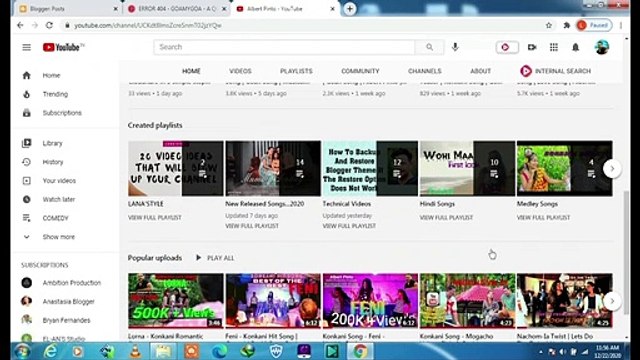The width and height of the screenshot is (640, 360).
Task: Switch to the ABOUT tab
Action: coord(480,71)
